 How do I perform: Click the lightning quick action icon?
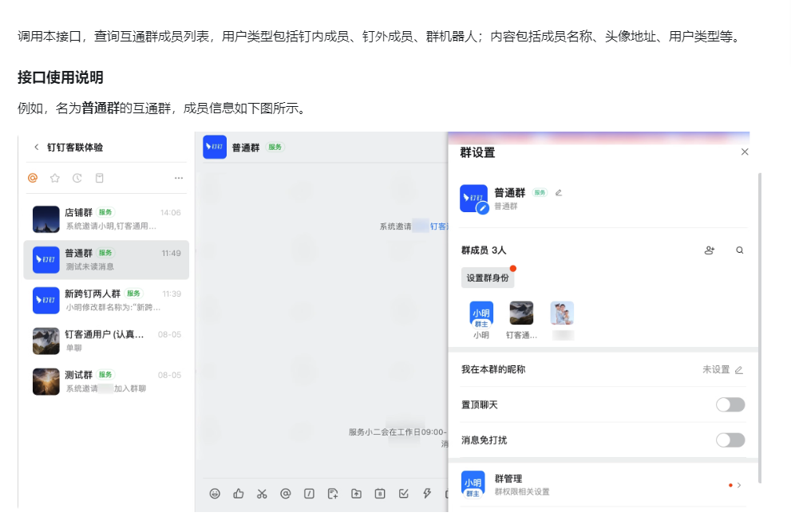click(427, 494)
